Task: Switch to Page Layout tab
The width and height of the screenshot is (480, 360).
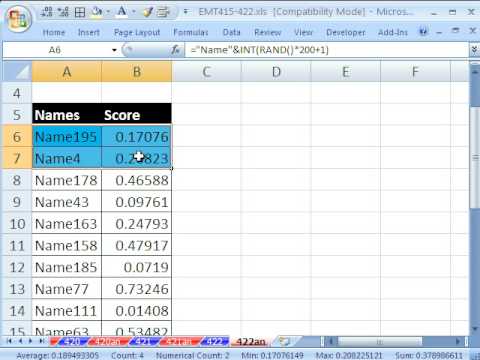Action: (137, 32)
